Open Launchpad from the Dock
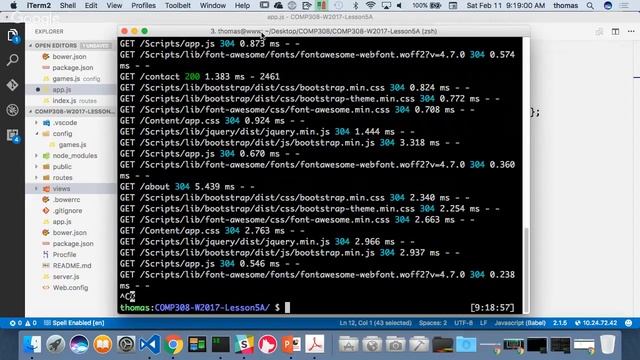Image resolution: width=640 pixels, height=360 pixels. pos(56,344)
